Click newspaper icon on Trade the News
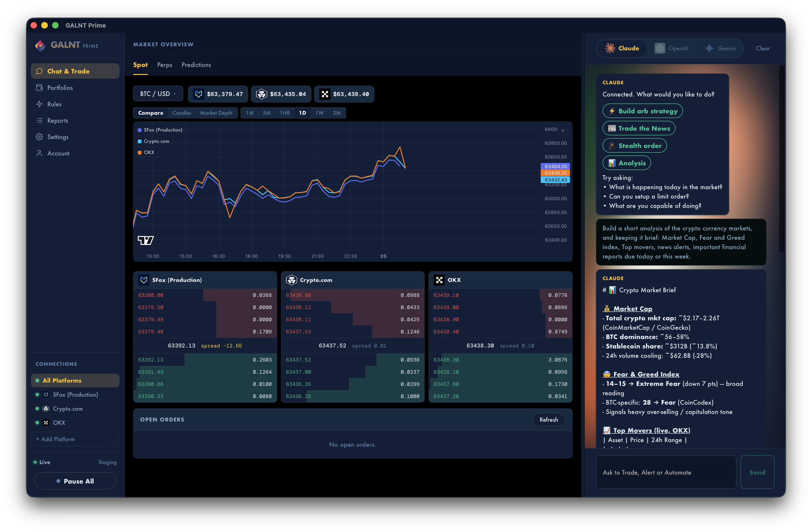Screen dimensions: 812x532 [x=612, y=129]
